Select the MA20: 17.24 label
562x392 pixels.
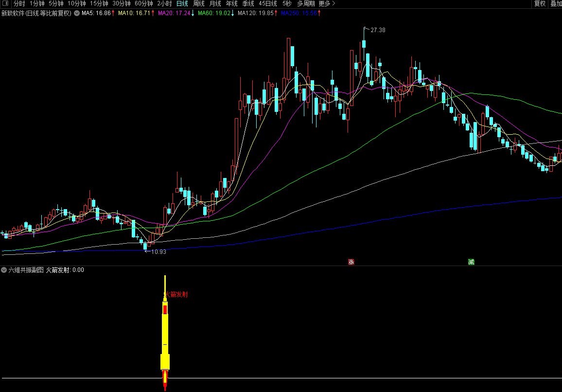pos(174,13)
